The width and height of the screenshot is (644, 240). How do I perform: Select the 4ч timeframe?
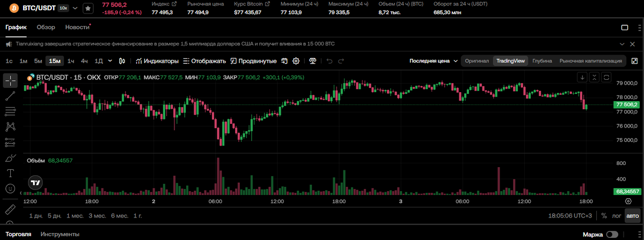pos(84,61)
